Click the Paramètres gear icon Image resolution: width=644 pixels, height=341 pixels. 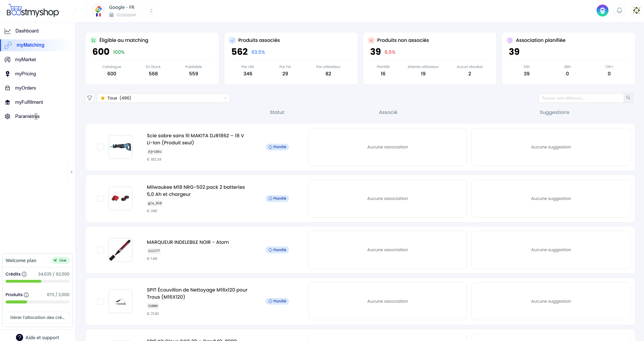click(8, 116)
